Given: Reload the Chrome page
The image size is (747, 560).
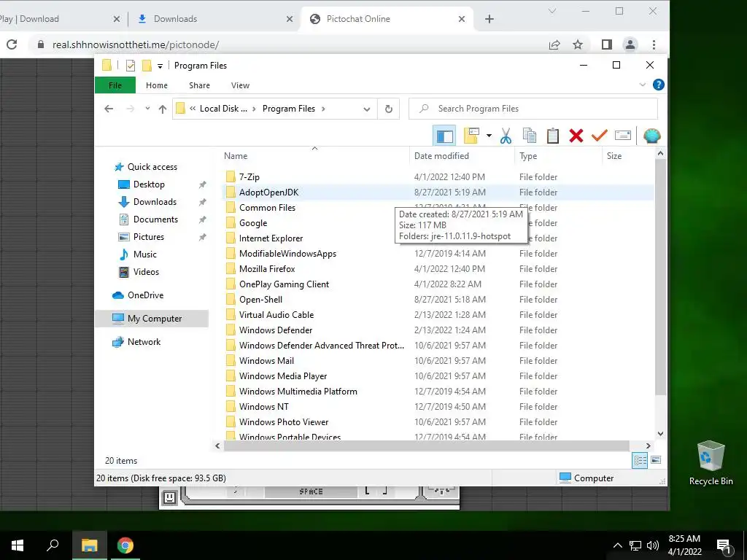Looking at the screenshot, I should [x=12, y=44].
